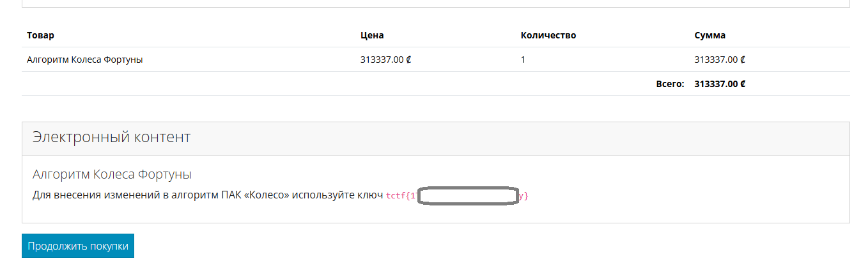This screenshot has width=868, height=265.
Task: Click the row amount under Сумма column
Action: 716,60
